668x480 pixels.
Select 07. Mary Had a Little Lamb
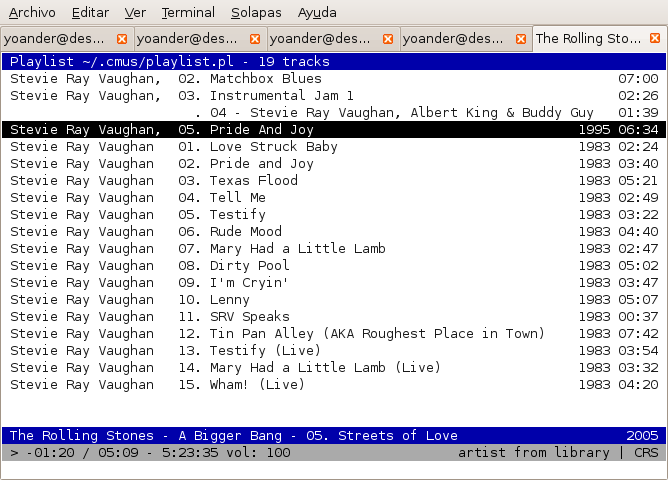click(334, 249)
